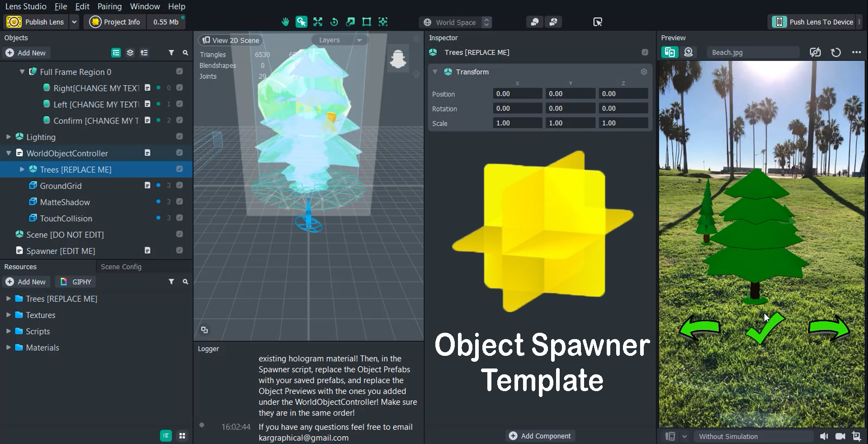Expand Trees [REPLACE ME] object node
Viewport: 868px width, 444px height.
[22, 170]
